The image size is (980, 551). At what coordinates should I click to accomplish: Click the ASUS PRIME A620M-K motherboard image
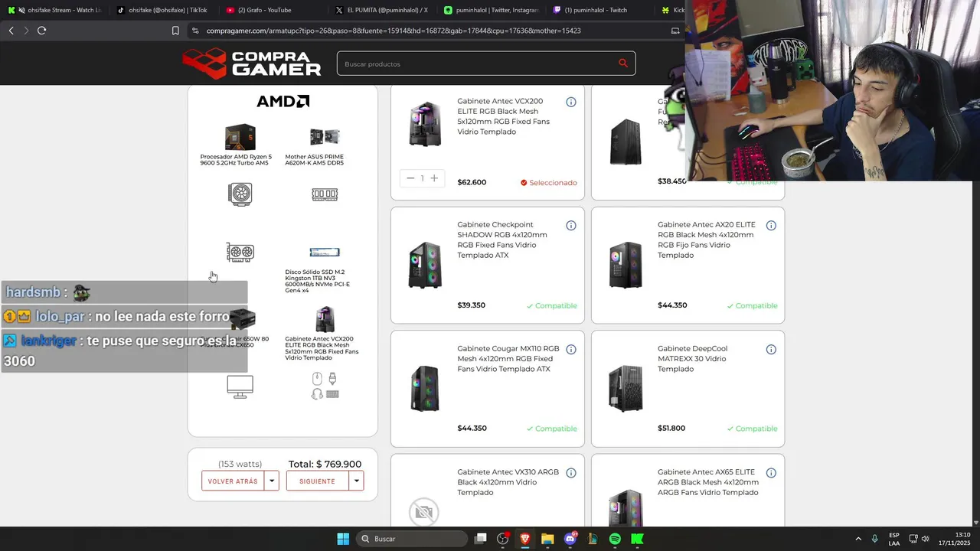point(325,137)
